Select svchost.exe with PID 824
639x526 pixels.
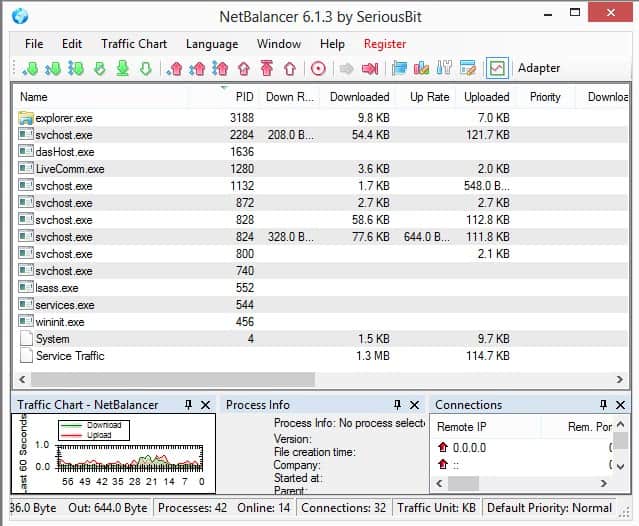point(322,237)
